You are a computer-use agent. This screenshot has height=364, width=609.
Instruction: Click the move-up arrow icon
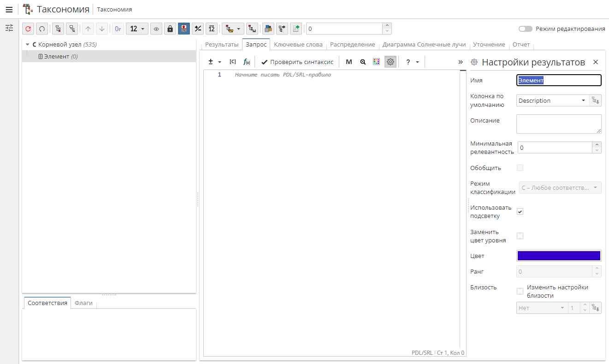pos(88,29)
